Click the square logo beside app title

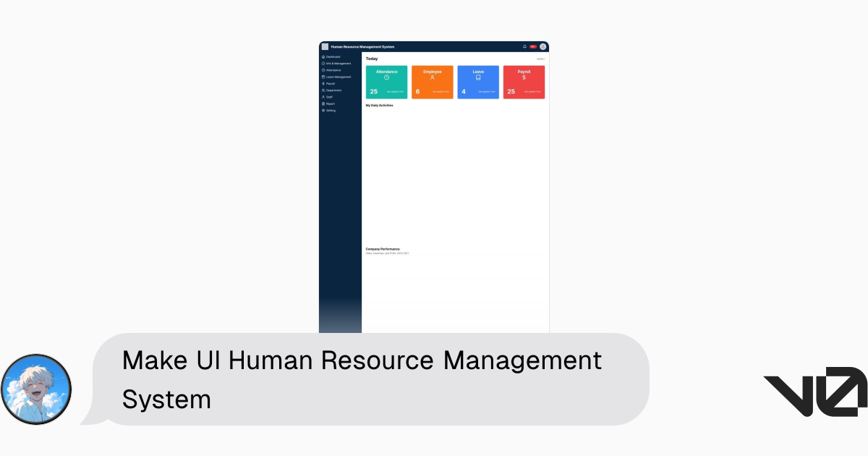[325, 46]
